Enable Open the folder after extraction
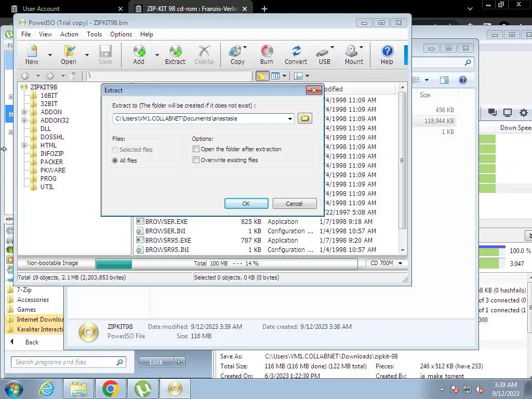Screen dimensions: 532x399 coord(196,149)
